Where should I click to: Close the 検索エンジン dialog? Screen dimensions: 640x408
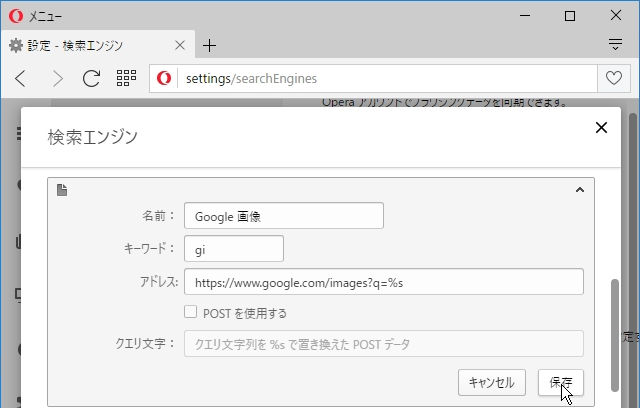[601, 128]
